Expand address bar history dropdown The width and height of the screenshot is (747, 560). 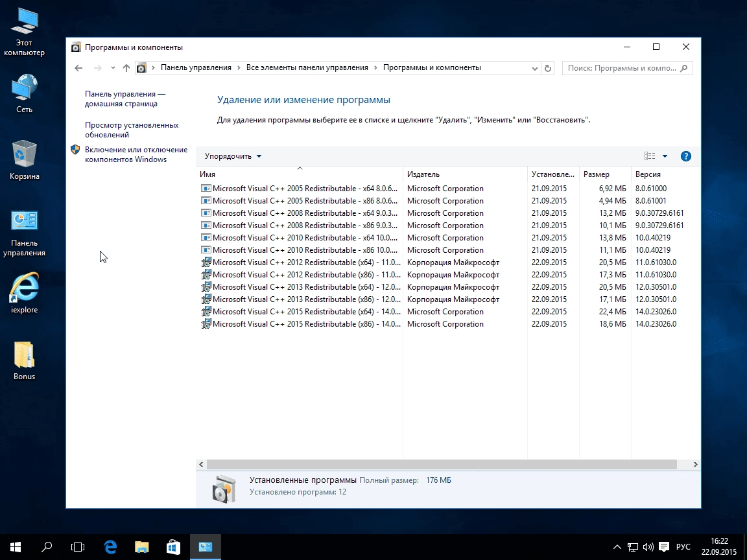[535, 69]
